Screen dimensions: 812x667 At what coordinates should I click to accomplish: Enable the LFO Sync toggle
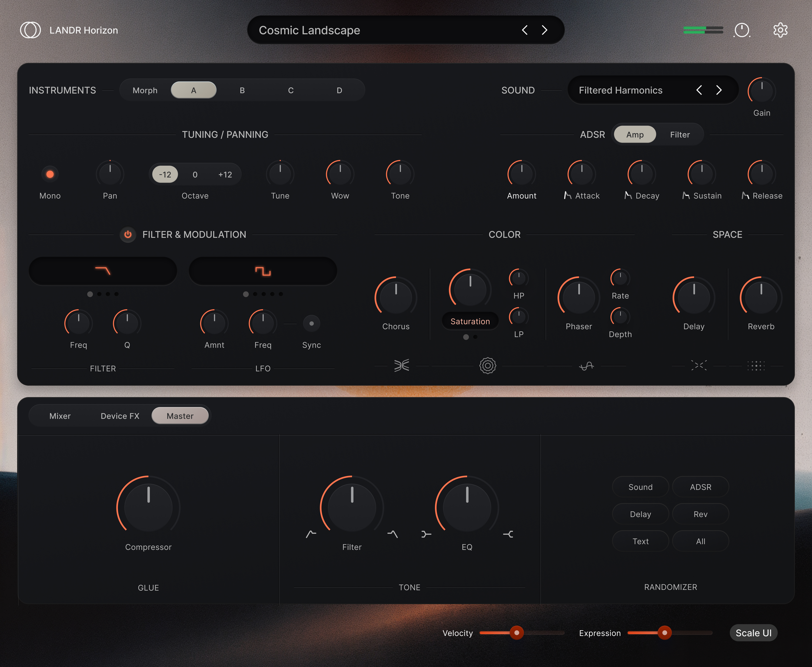click(311, 324)
